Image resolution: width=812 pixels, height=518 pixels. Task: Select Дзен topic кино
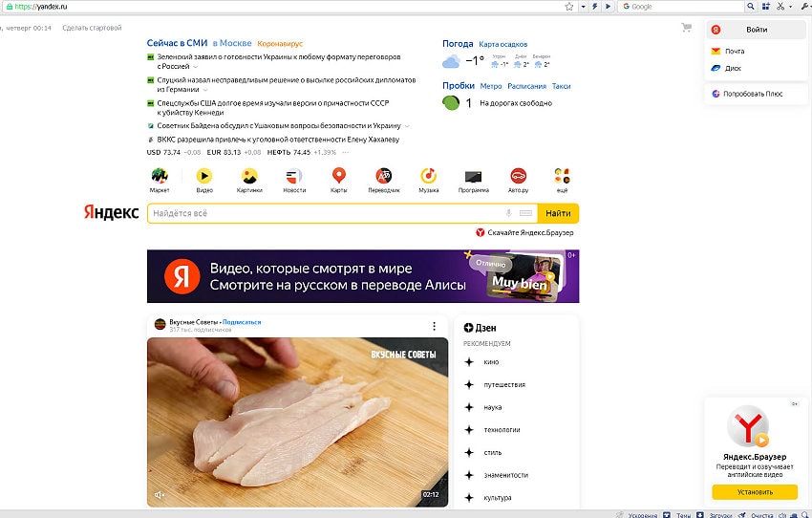click(x=491, y=362)
